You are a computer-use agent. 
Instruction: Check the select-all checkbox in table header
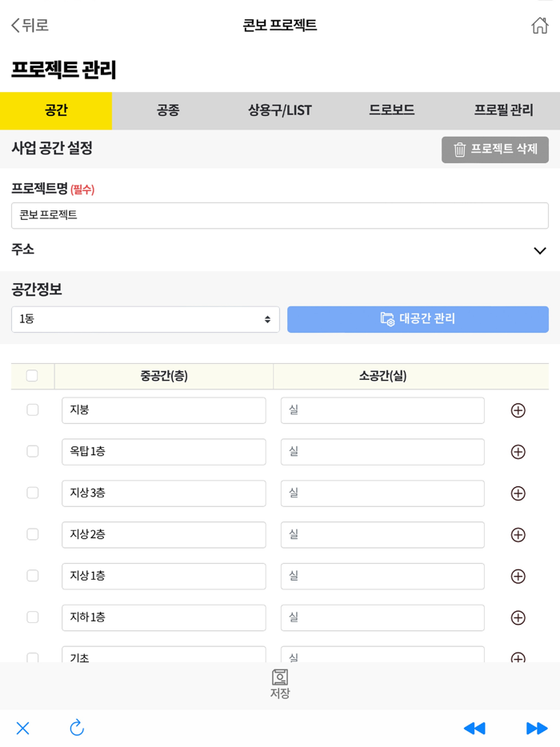point(32,375)
